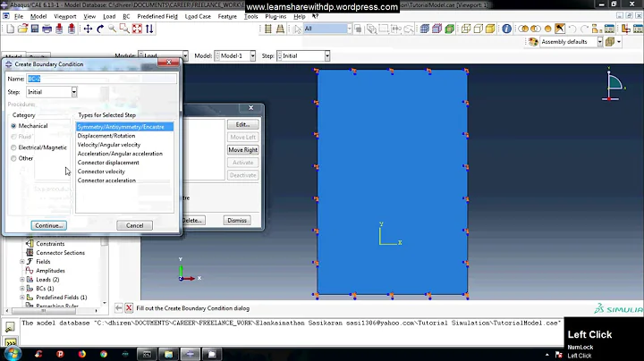The image size is (644, 361).
Task: Click the Undo arrow icon
Action: [x=572, y=29]
